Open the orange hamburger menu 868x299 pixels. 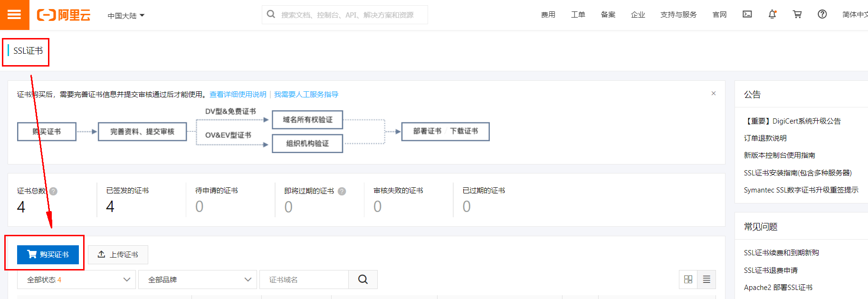[14, 15]
